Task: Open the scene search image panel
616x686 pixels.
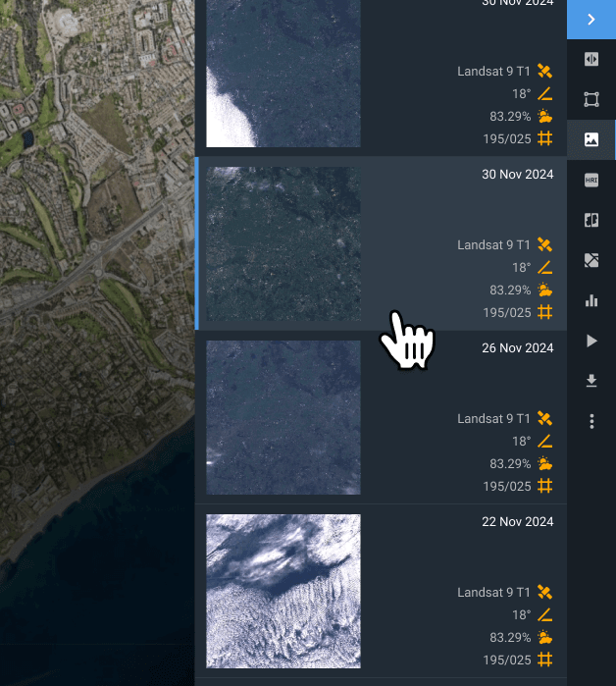Action: point(591,139)
